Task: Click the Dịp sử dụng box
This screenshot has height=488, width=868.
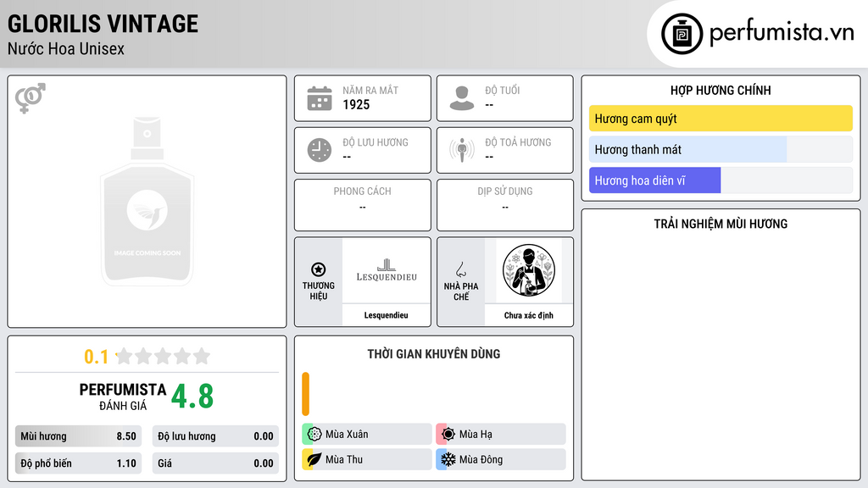Action: (x=505, y=205)
